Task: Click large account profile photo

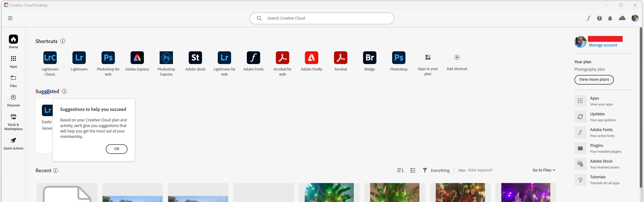Action: click(580, 42)
